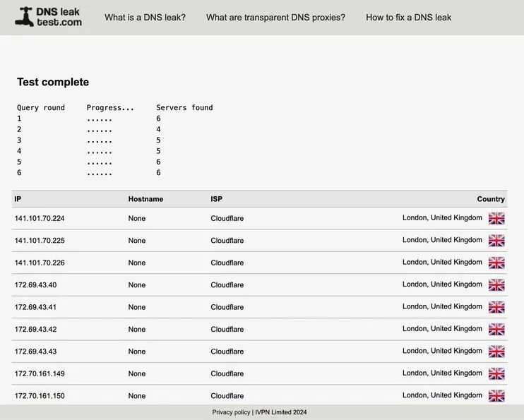Click the Hostname column header
The width and height of the screenshot is (524, 420).
(145, 199)
